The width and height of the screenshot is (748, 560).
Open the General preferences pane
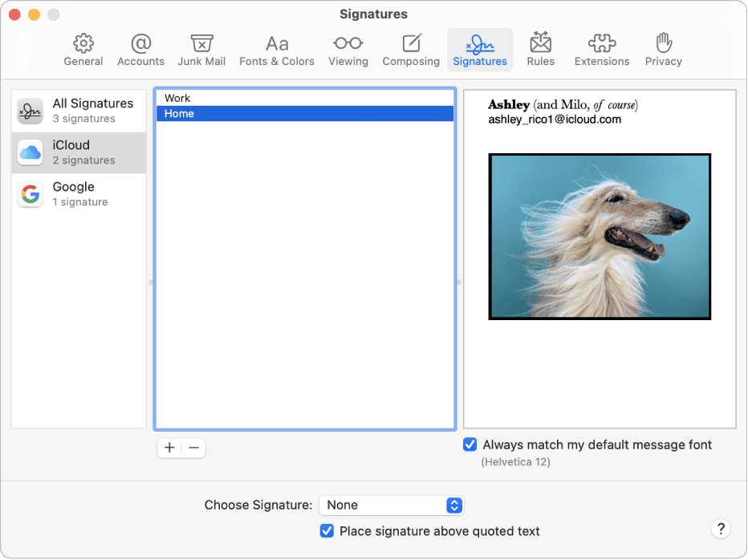[83, 49]
